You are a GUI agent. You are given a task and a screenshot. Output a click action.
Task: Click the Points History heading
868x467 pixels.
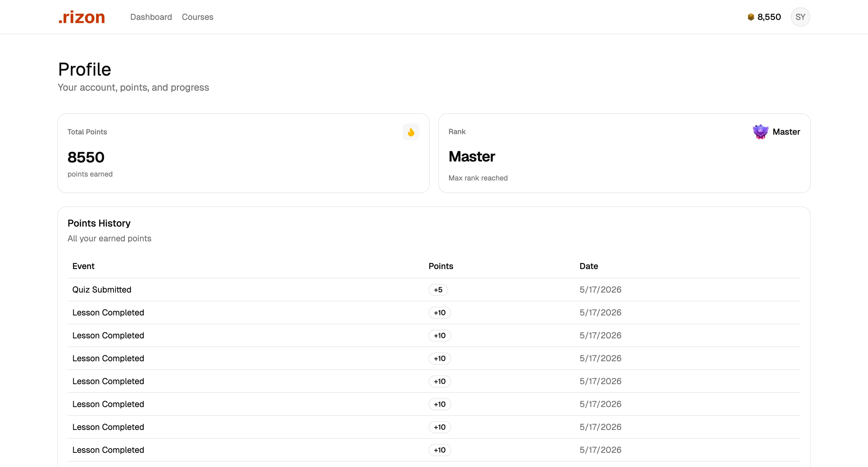pos(99,223)
